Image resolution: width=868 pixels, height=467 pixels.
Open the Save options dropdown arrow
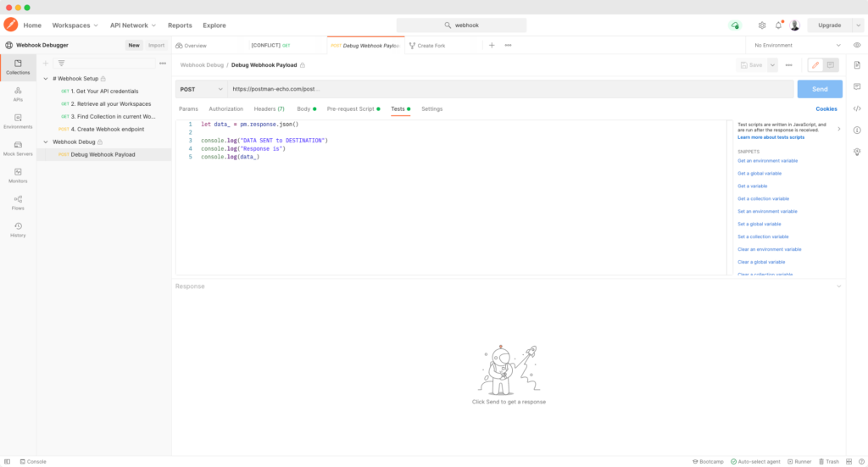click(772, 65)
